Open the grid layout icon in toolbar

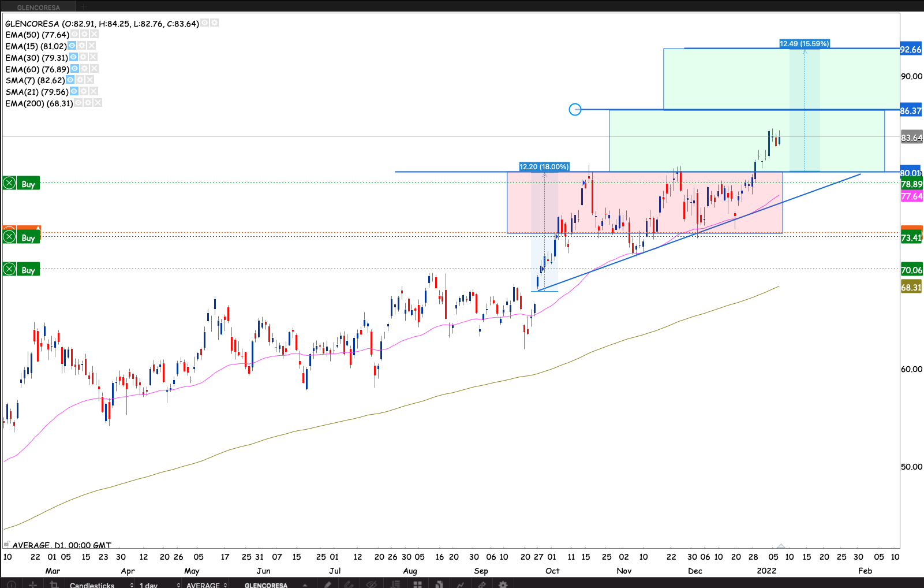coord(417,585)
